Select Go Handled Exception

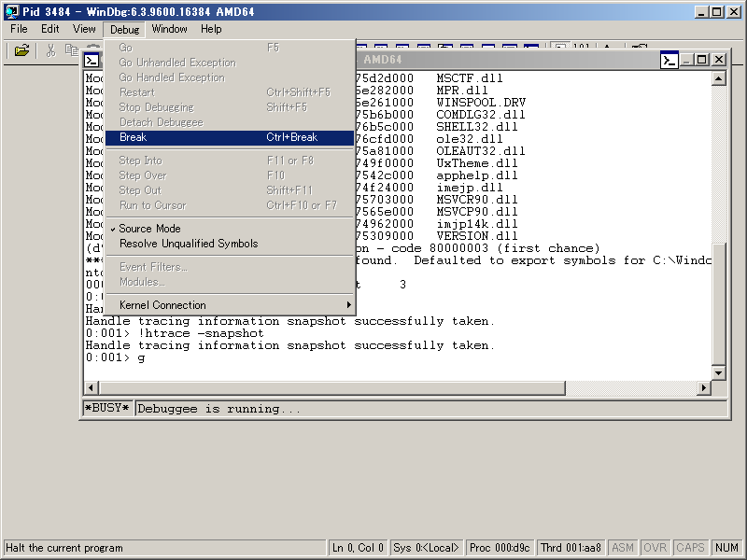click(230, 77)
